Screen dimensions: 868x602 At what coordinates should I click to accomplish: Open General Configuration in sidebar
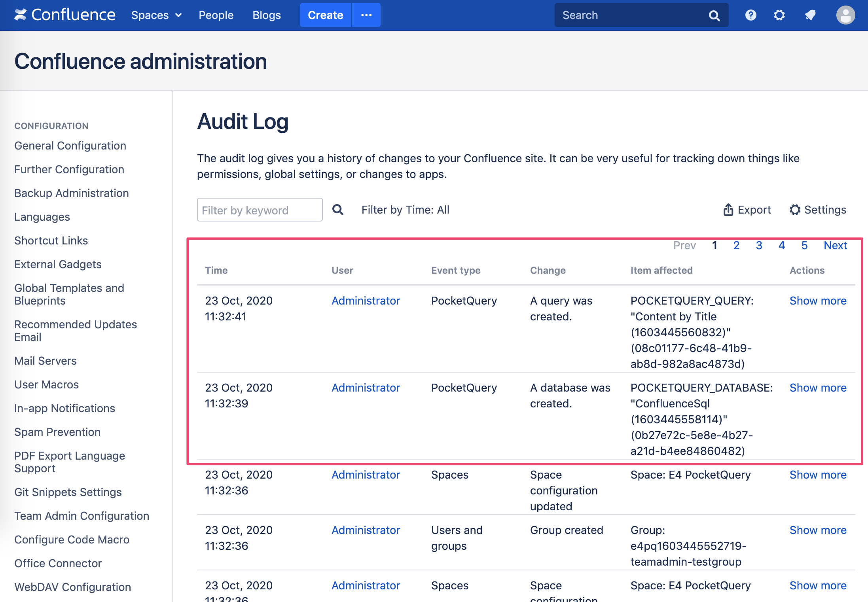[70, 146]
